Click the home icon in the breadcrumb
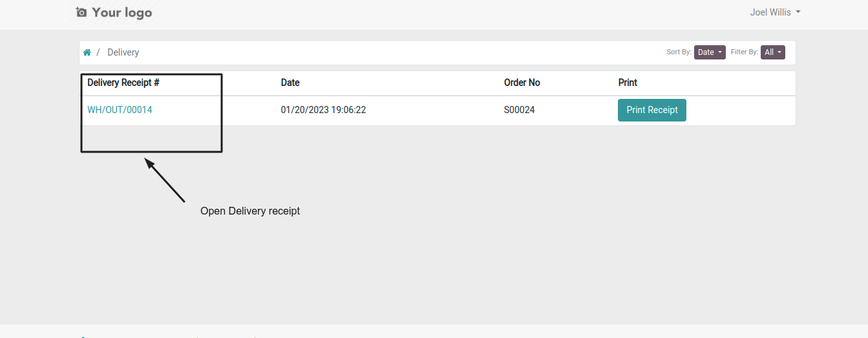The image size is (868, 338). (87, 52)
